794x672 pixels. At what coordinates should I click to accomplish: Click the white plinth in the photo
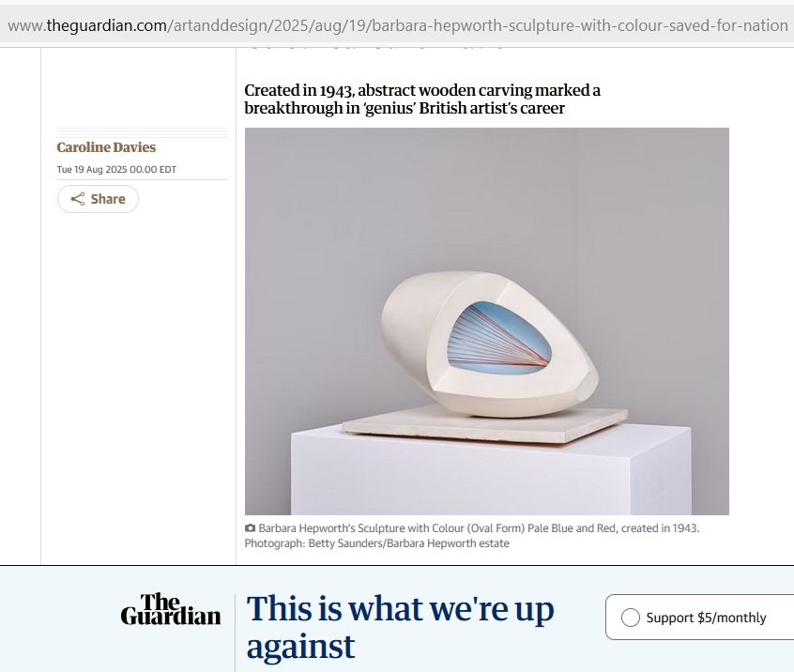[491, 471]
